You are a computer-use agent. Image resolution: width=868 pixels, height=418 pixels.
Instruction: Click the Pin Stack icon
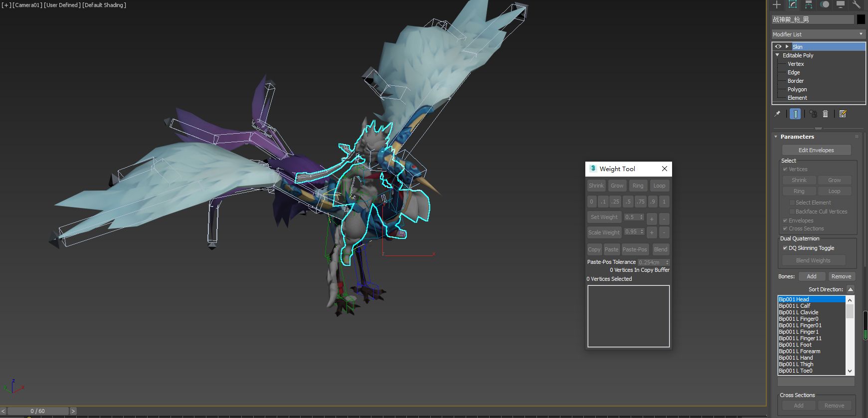[x=777, y=114]
